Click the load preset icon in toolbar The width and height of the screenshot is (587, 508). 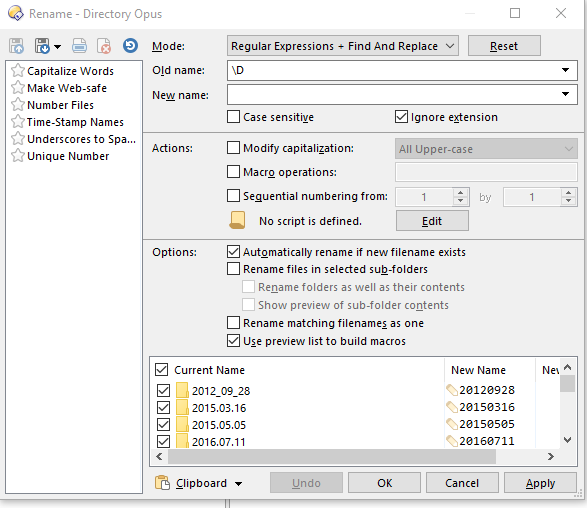pos(16,46)
